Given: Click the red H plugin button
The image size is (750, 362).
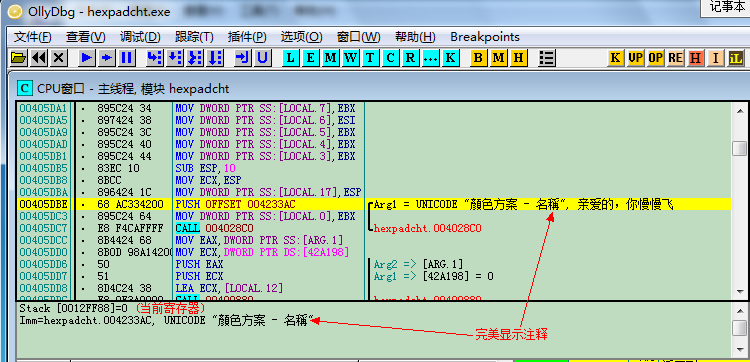Looking at the screenshot, I should tap(695, 58).
